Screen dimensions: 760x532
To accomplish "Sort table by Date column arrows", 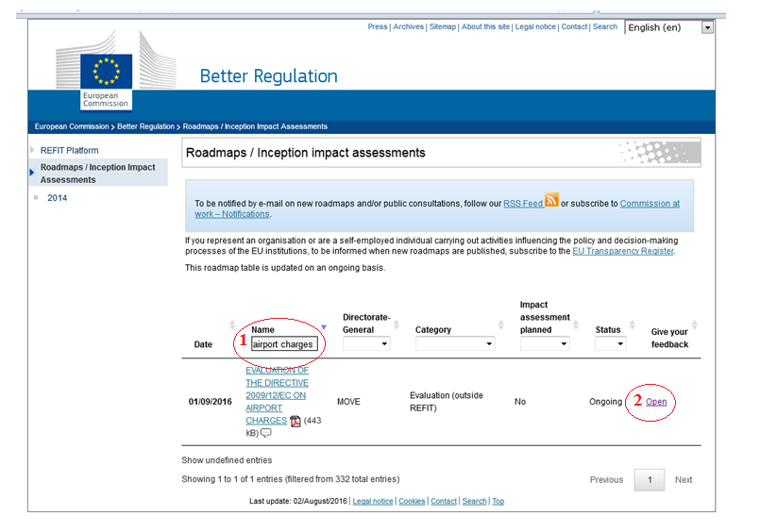I will (x=232, y=324).
